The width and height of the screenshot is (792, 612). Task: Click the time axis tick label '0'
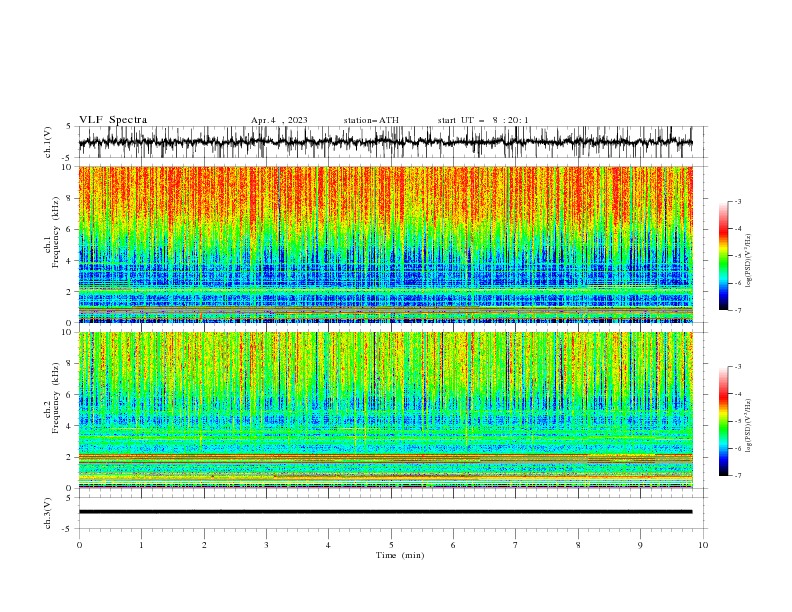[79, 545]
